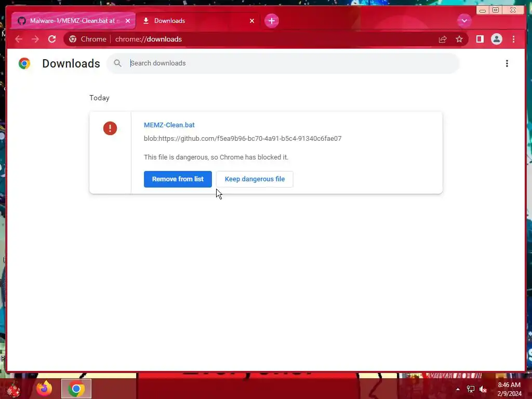Open the clock showing 8:46 AM
The image size is (532, 399).
pos(509,389)
